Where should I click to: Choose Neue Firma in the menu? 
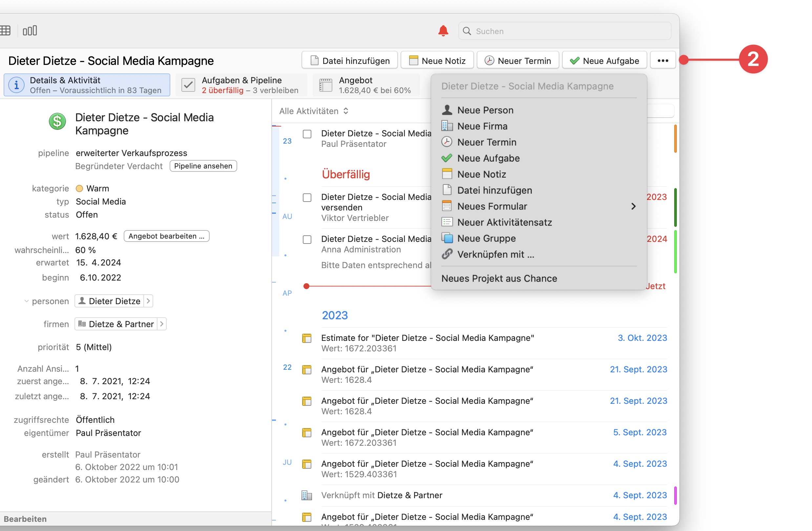[539, 126]
